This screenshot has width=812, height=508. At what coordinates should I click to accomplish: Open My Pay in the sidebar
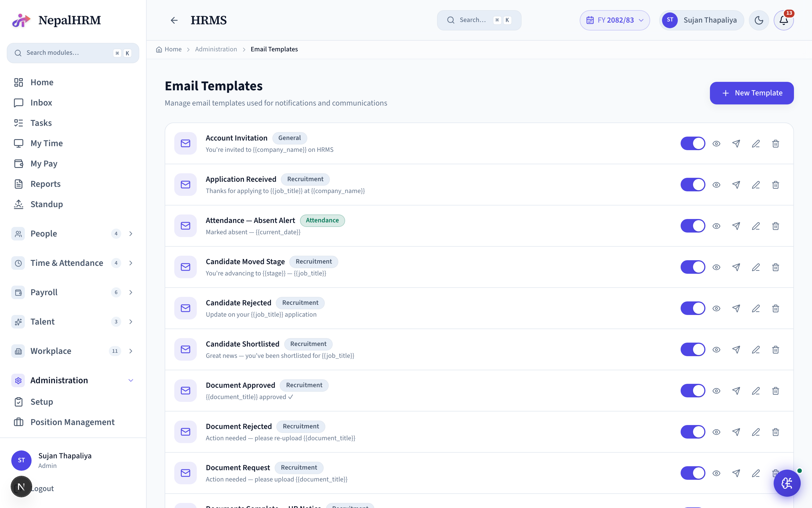[73, 164]
